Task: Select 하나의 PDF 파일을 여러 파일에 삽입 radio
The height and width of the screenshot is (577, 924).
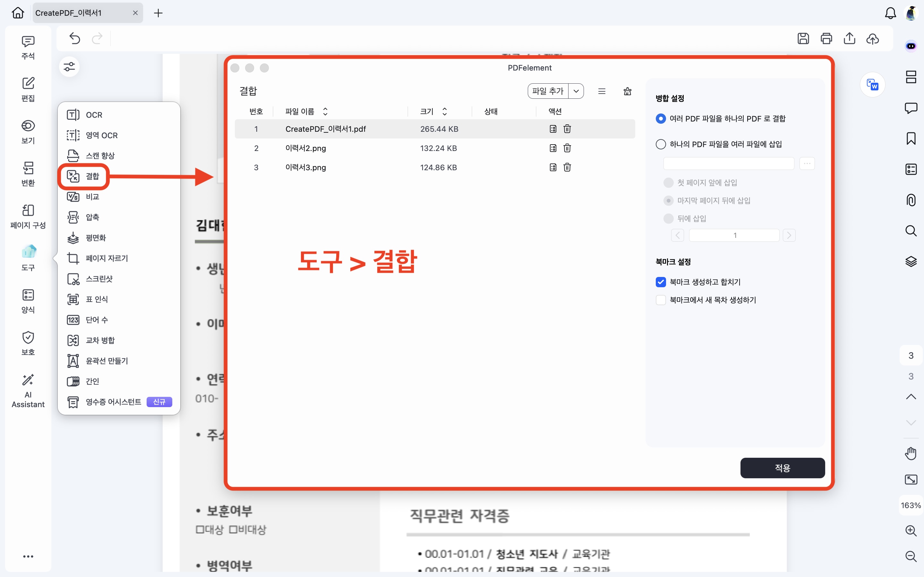Action: pos(661,144)
